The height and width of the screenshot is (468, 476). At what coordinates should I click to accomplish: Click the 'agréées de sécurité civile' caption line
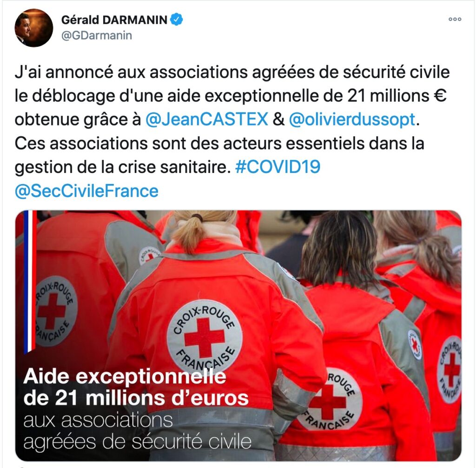click(x=137, y=442)
